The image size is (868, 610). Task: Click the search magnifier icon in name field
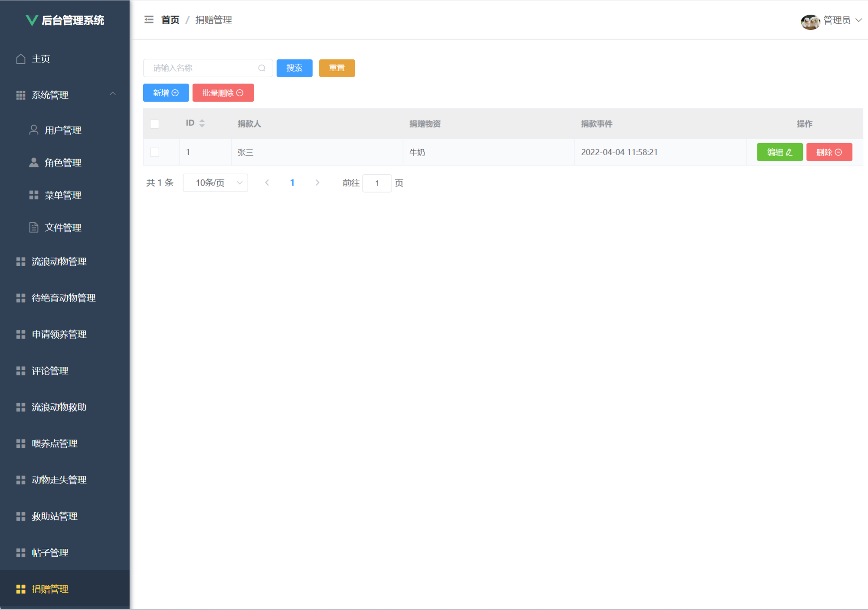tap(262, 68)
